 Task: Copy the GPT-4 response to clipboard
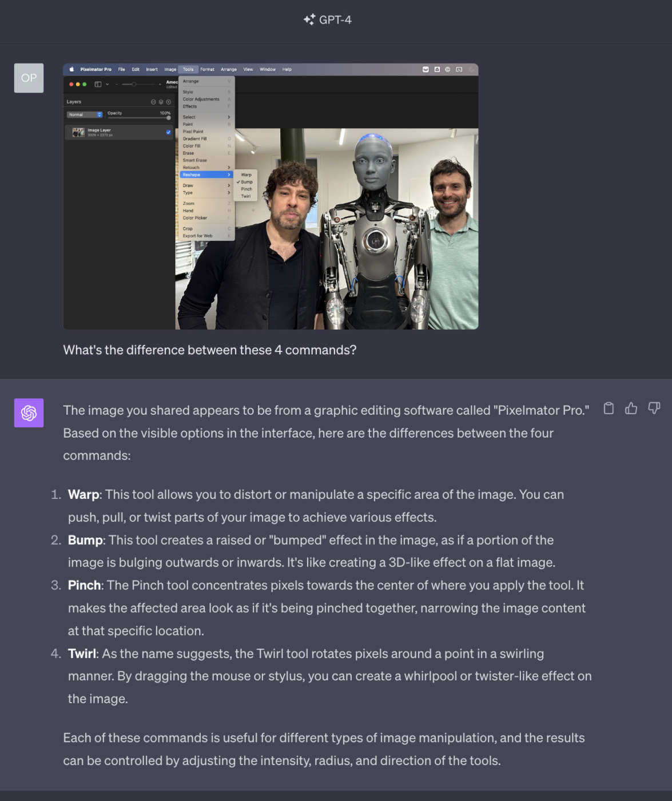609,408
